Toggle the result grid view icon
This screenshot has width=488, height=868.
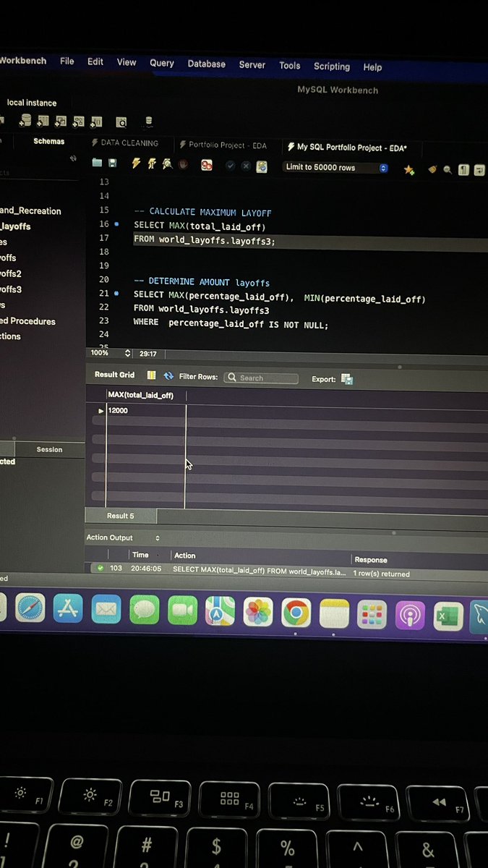click(x=151, y=375)
